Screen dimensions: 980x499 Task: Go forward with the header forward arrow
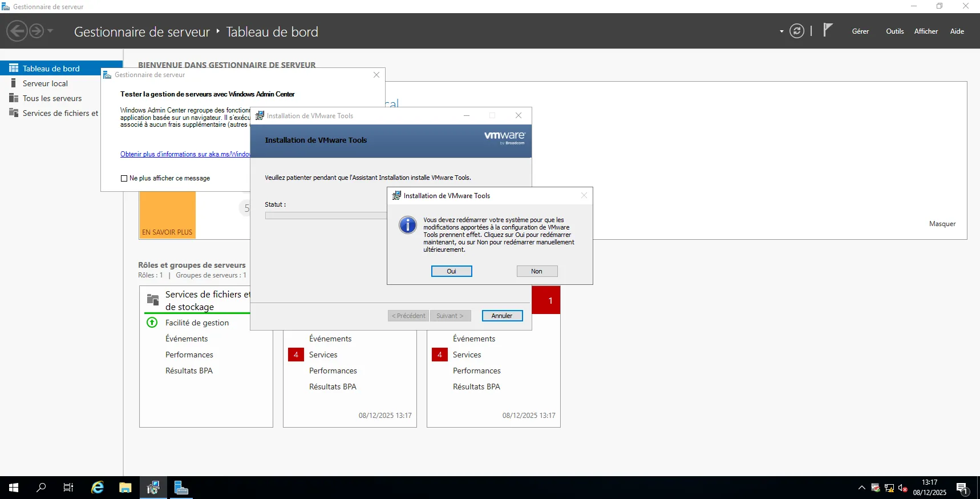click(x=37, y=31)
